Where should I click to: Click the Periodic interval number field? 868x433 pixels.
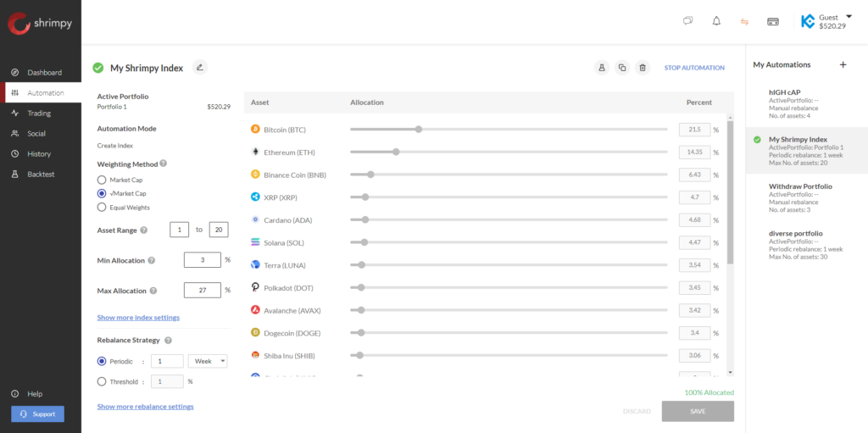coord(167,361)
